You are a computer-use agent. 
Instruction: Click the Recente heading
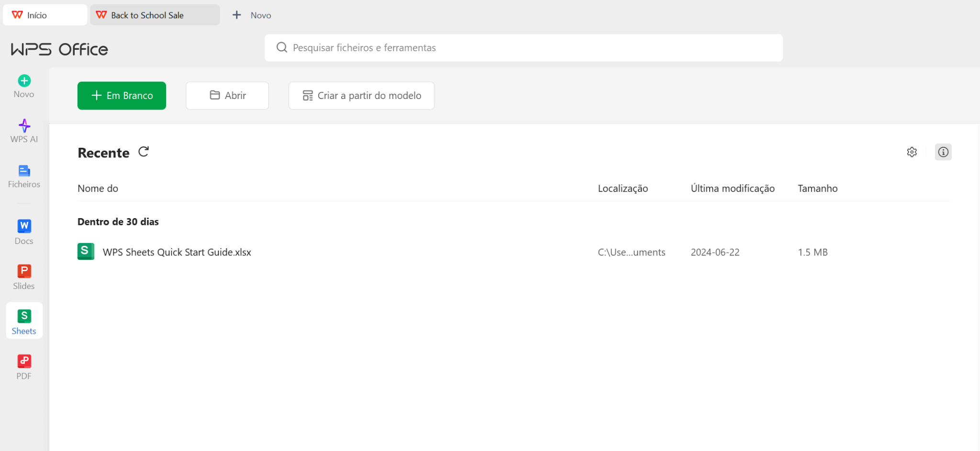pyautogui.click(x=103, y=153)
